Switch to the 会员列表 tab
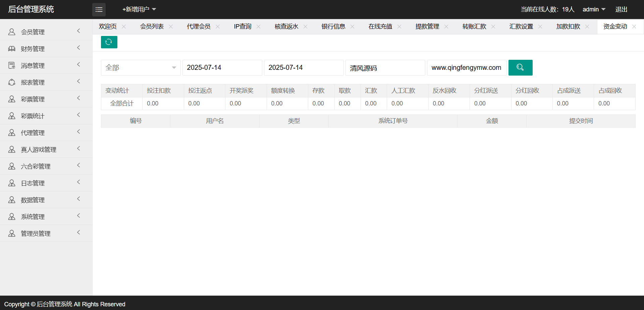Viewport: 644px width, 310px height. (x=152, y=27)
